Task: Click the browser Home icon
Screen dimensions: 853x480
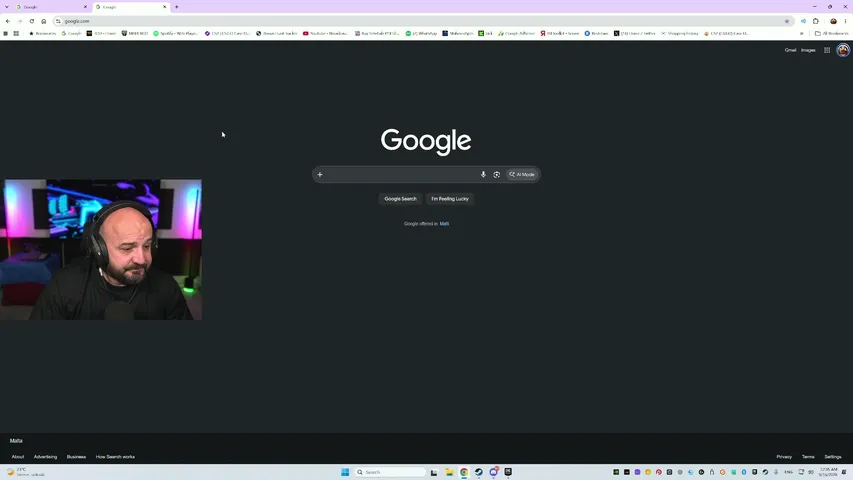Action: pyautogui.click(x=44, y=21)
